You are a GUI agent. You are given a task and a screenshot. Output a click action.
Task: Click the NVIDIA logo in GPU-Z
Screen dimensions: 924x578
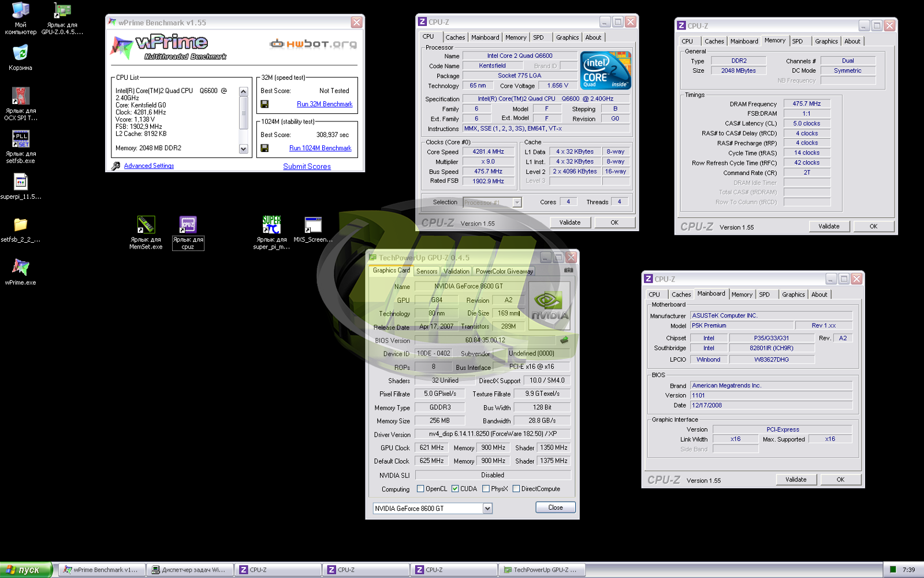click(x=549, y=306)
